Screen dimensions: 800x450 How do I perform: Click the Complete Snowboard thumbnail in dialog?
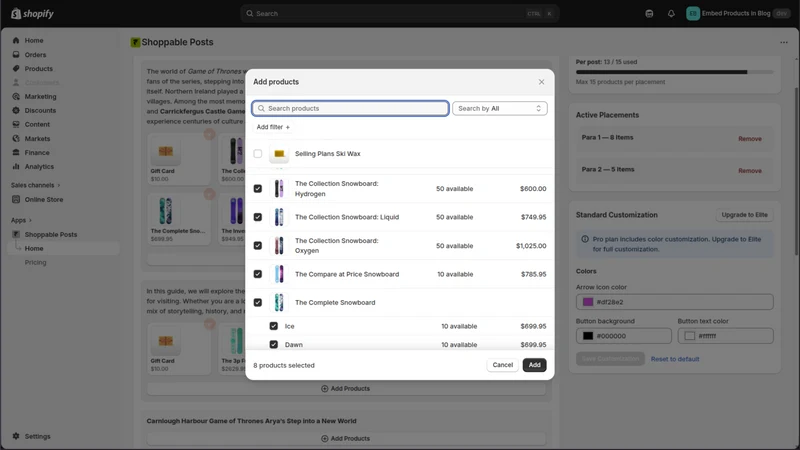(x=279, y=303)
